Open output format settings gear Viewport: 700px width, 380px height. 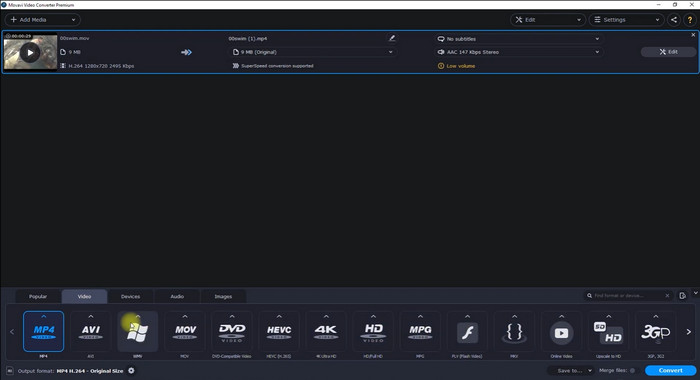pos(131,371)
